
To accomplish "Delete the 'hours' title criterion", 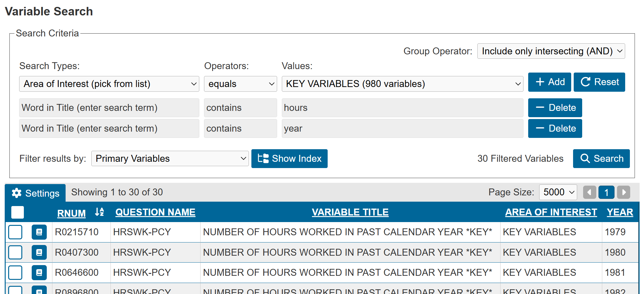I will click(x=555, y=108).
